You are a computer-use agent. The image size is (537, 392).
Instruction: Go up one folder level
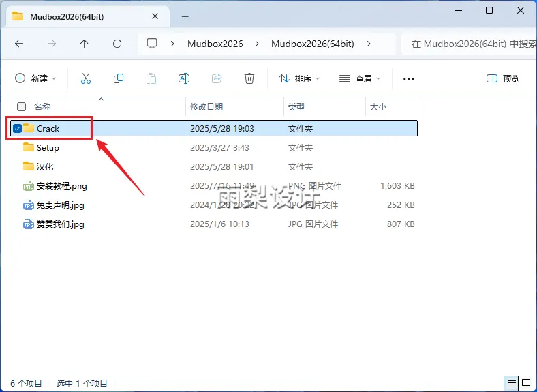tap(85, 44)
